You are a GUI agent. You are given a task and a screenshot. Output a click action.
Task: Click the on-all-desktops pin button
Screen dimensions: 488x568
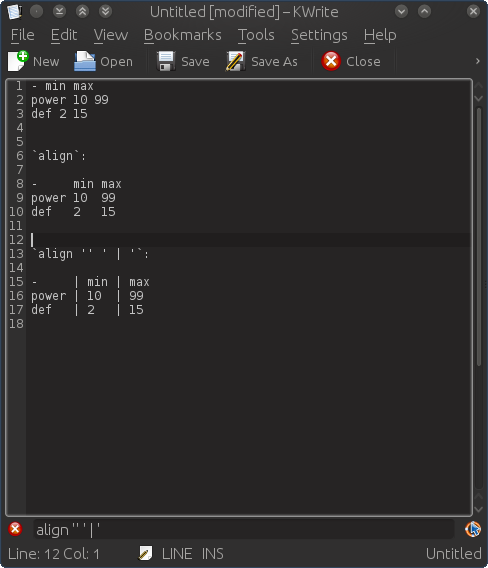click(37, 12)
